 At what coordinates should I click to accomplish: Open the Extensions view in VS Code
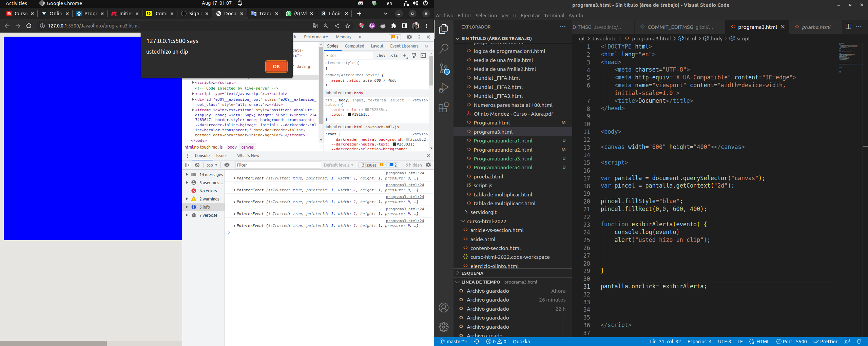point(443,108)
